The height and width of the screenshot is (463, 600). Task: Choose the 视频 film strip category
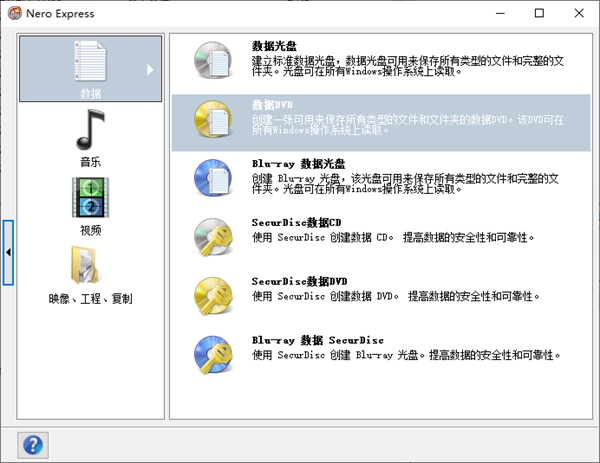[x=90, y=197]
